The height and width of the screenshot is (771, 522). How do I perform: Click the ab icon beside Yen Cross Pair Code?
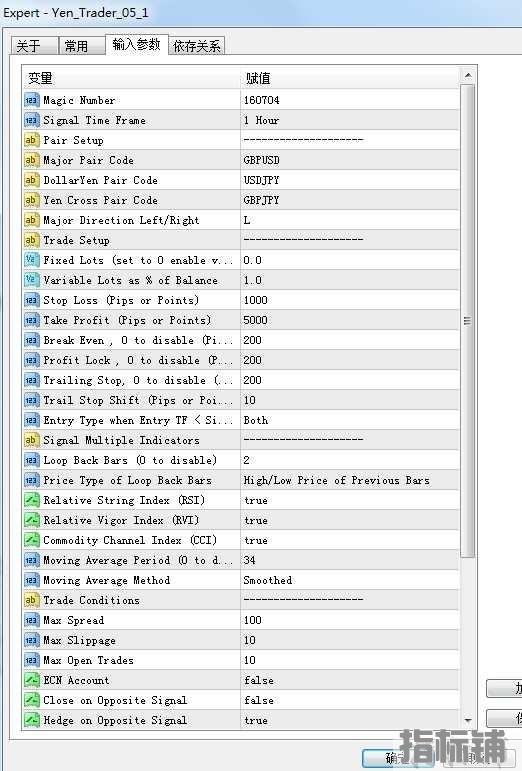pyautogui.click(x=31, y=200)
